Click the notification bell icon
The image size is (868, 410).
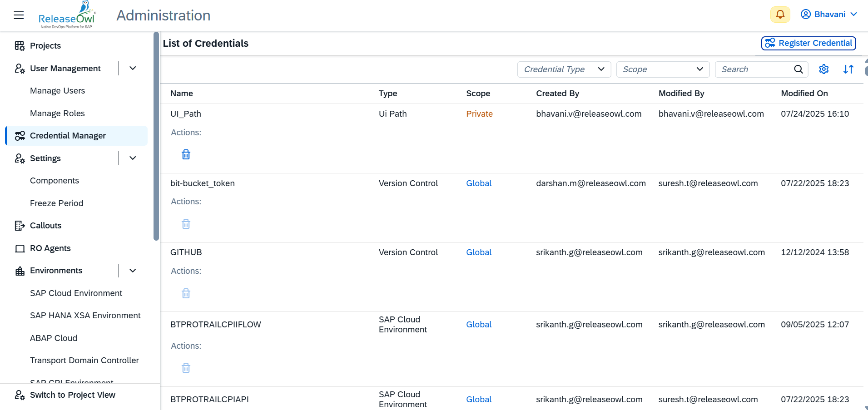click(x=780, y=15)
